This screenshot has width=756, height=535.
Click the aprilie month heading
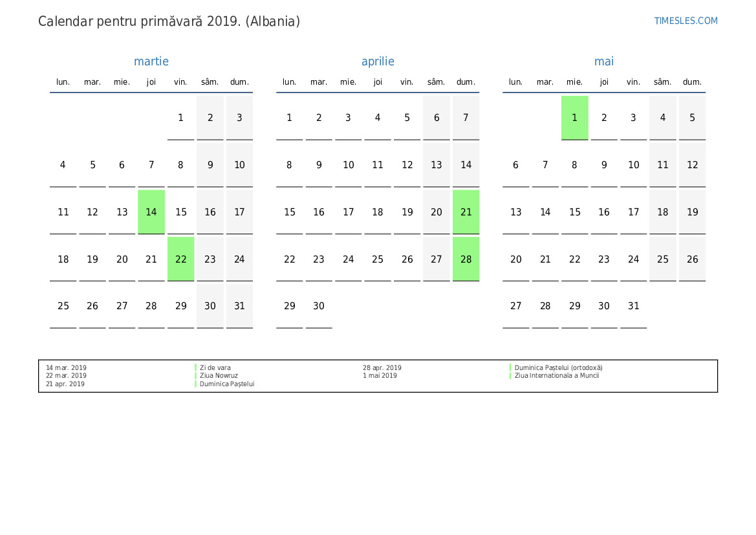(378, 61)
